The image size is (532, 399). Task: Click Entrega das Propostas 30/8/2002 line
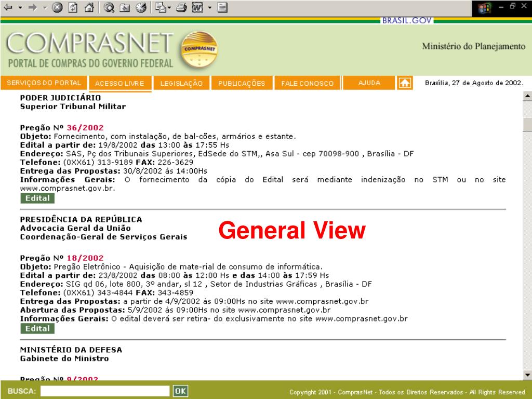coord(114,171)
